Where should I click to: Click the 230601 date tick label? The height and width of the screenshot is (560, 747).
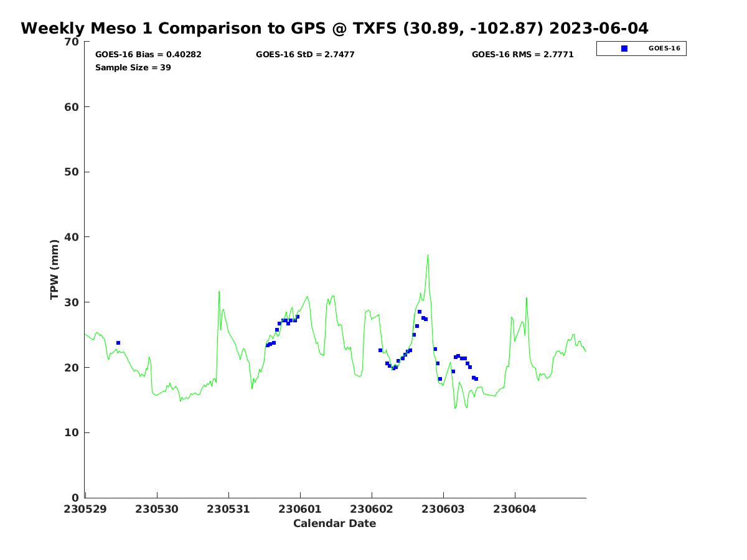pyautogui.click(x=300, y=509)
